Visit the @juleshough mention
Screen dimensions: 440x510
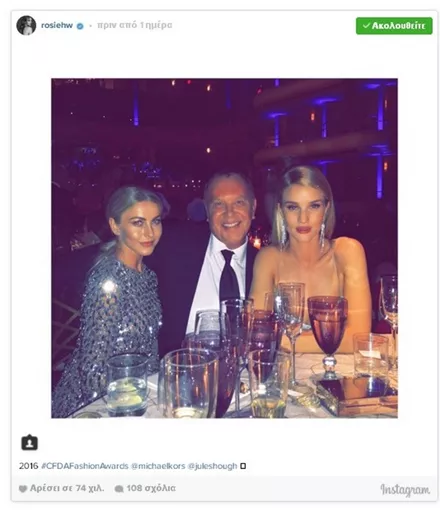[x=212, y=466]
